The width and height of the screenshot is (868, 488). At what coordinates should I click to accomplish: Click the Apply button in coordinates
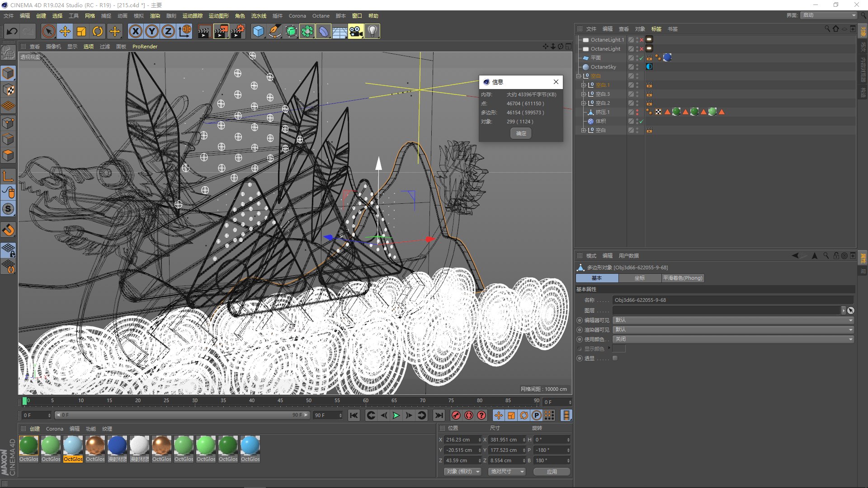click(552, 471)
